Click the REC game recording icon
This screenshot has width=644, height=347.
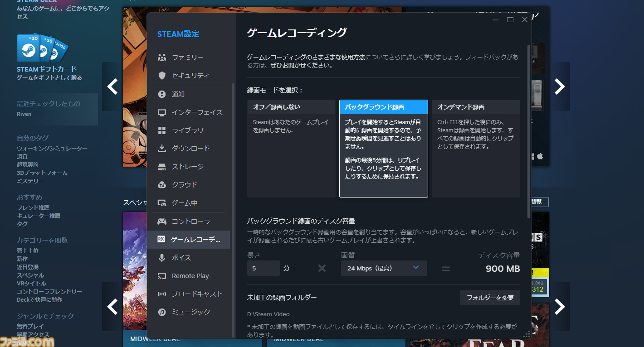click(161, 239)
